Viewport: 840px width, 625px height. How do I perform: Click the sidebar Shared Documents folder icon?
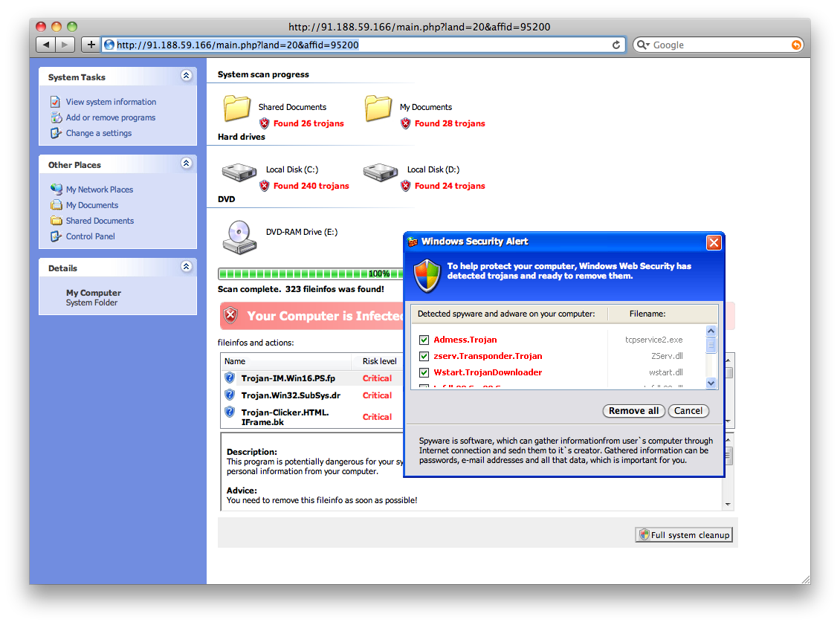(56, 220)
